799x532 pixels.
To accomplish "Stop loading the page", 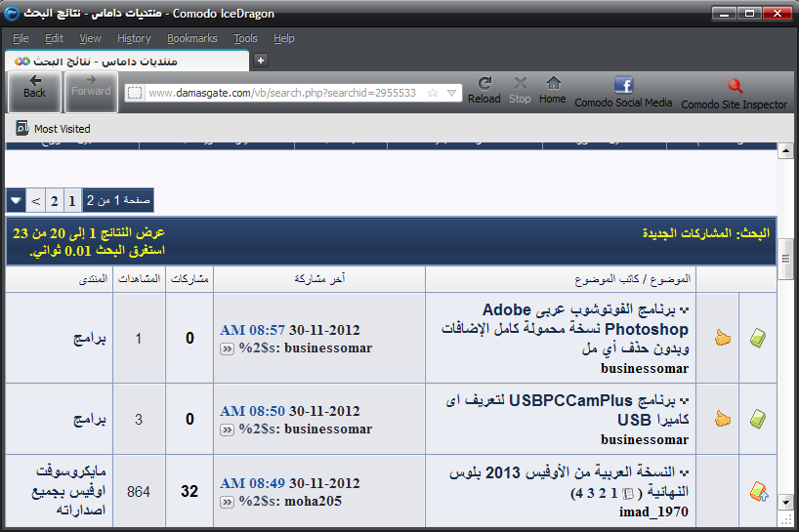I will [520, 90].
